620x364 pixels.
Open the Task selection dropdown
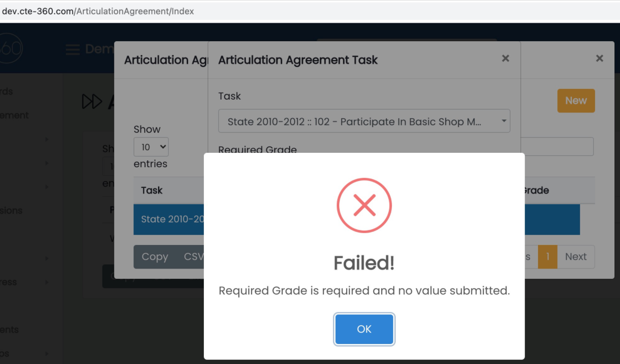(x=364, y=121)
